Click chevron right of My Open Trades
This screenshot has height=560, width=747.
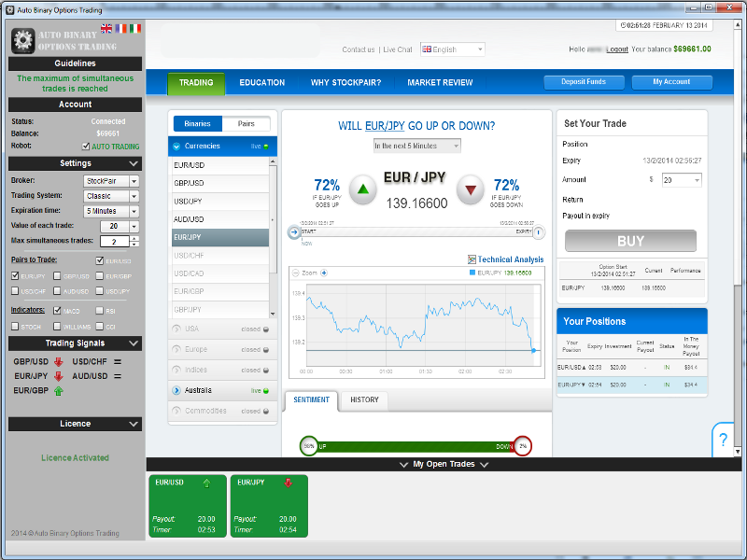click(x=485, y=464)
